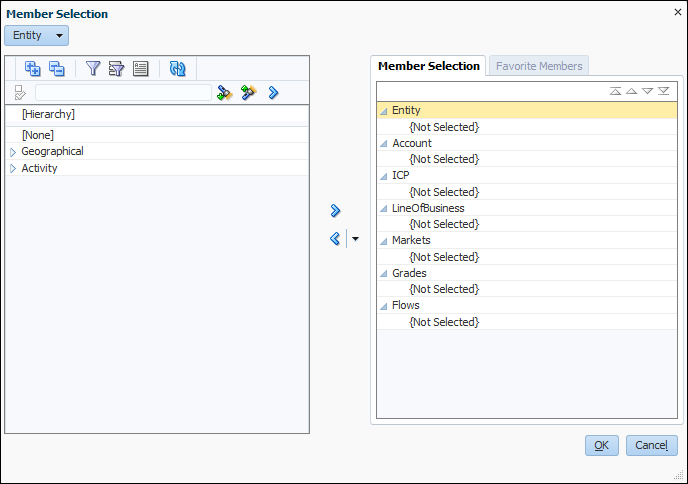Screen dimensions: 688x484
Task: Collapse the Account dimension section
Action: click(383, 144)
